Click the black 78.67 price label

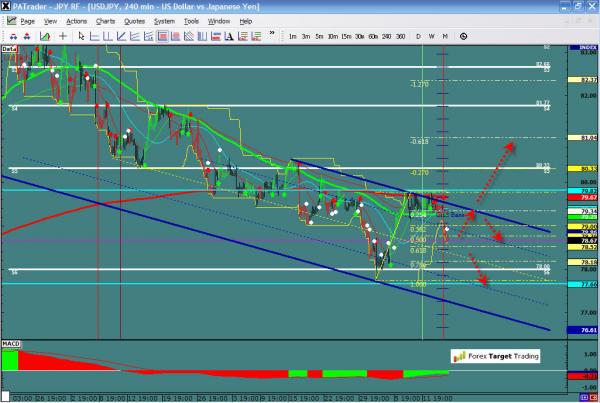pos(582,241)
